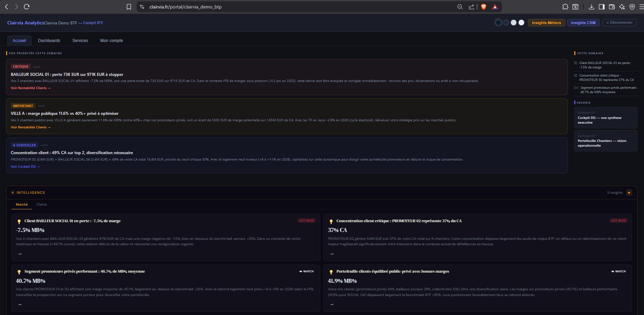Image resolution: width=644 pixels, height=315 pixels.
Task: Open the Accueil tab
Action: [x=19, y=41]
